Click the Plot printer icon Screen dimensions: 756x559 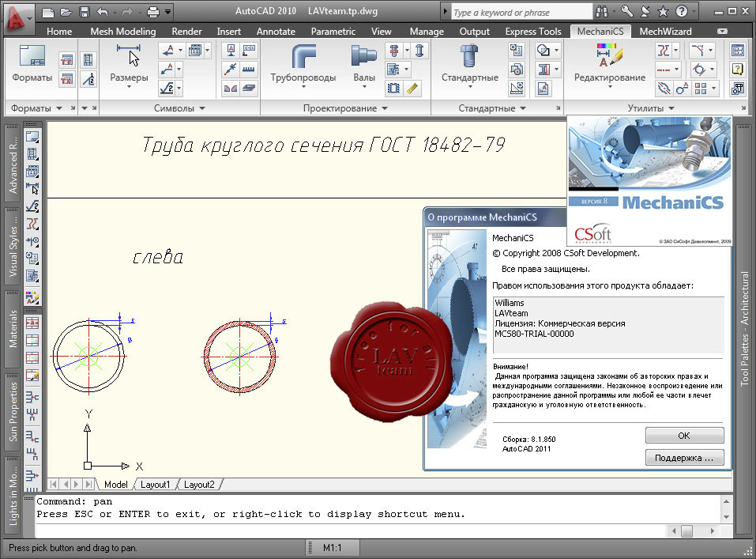(x=152, y=12)
